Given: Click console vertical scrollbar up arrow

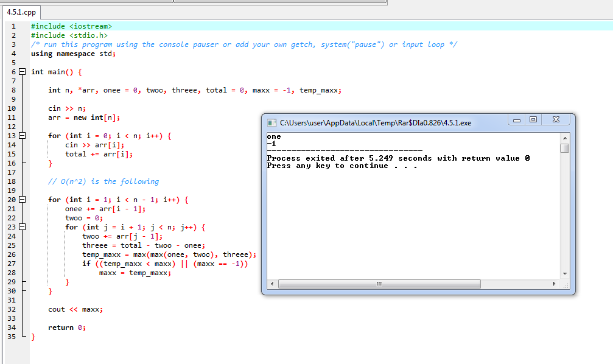Looking at the screenshot, I should pos(564,138).
